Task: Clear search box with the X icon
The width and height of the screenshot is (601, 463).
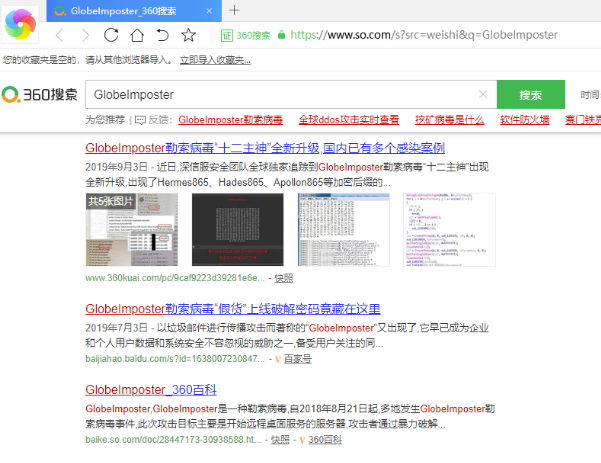Action: (483, 94)
